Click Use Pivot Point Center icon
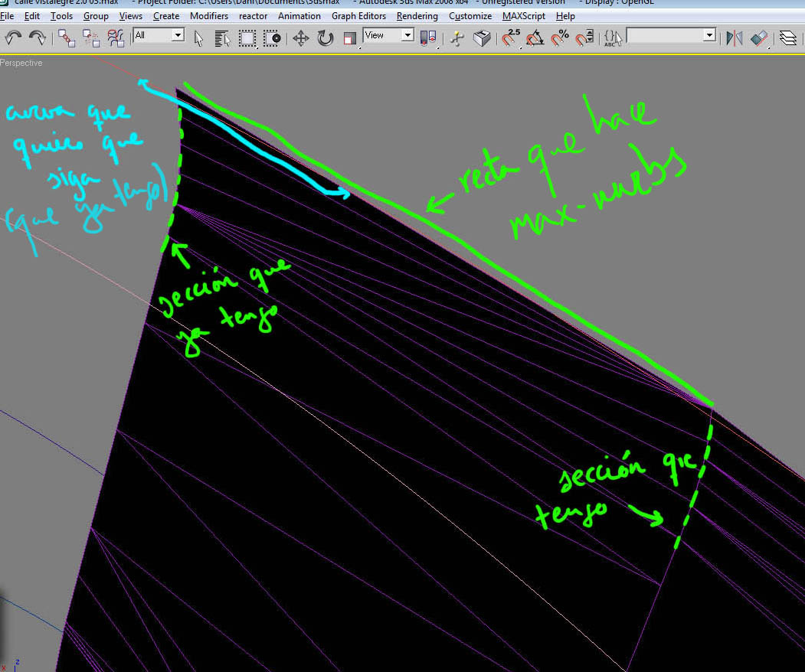This screenshot has width=805, height=672. coord(427,38)
